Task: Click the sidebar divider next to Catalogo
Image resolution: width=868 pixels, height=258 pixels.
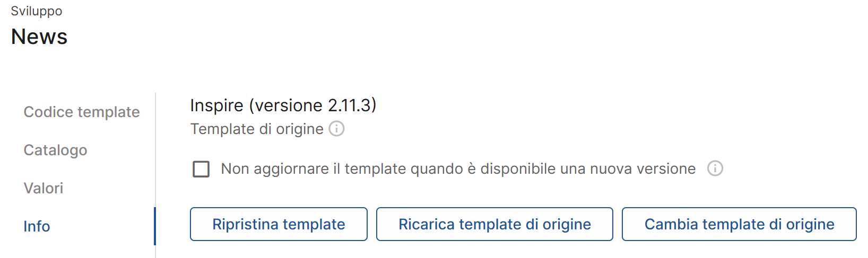Action: pyautogui.click(x=155, y=150)
